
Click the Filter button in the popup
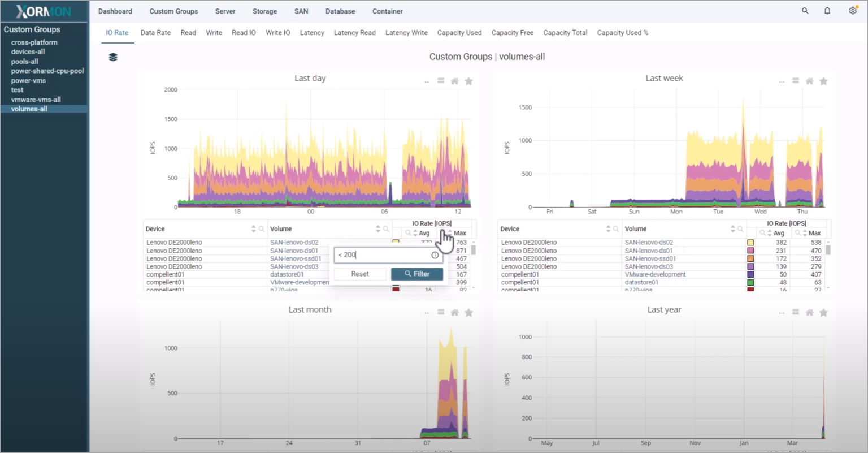pos(416,274)
